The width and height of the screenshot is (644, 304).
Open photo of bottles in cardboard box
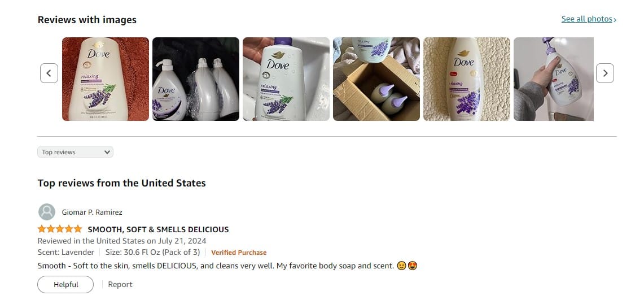click(x=376, y=79)
